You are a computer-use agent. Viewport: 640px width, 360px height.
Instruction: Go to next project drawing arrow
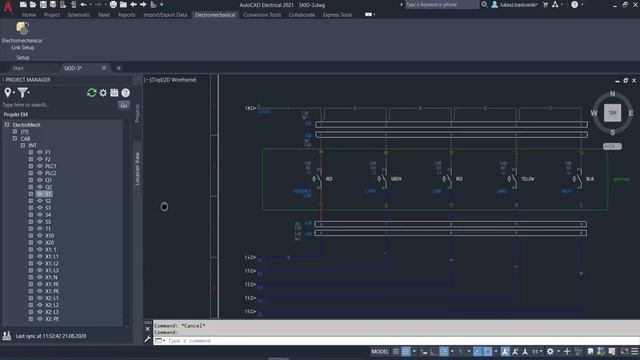pyautogui.click(x=143, y=4)
